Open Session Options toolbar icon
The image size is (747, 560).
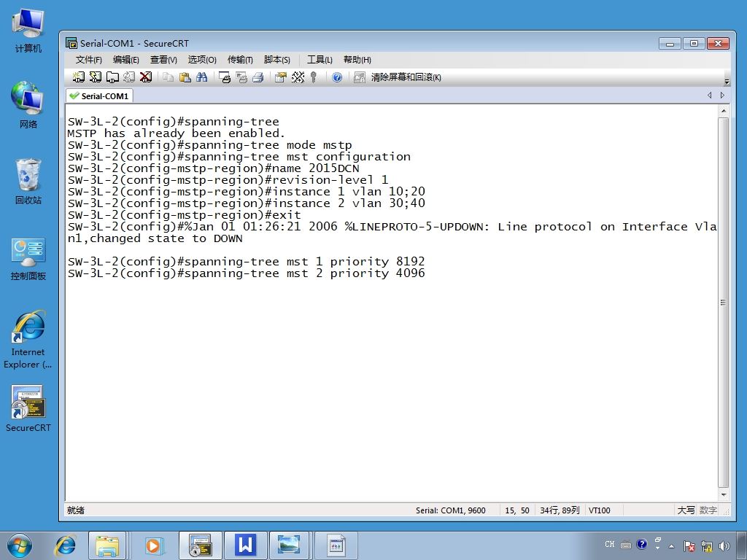click(281, 77)
